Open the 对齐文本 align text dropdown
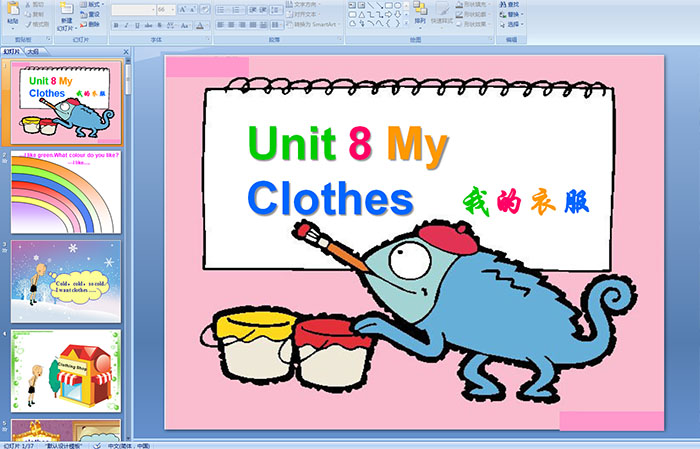The width and height of the screenshot is (700, 449). (303, 14)
